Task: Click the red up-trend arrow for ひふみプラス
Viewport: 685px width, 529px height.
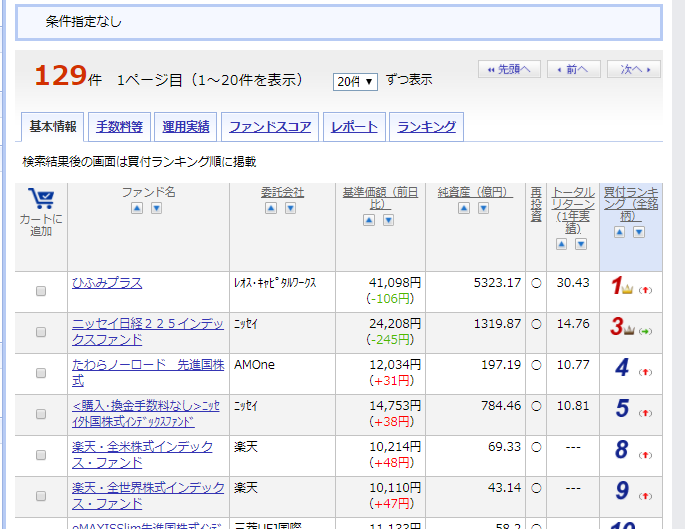Action: [645, 290]
